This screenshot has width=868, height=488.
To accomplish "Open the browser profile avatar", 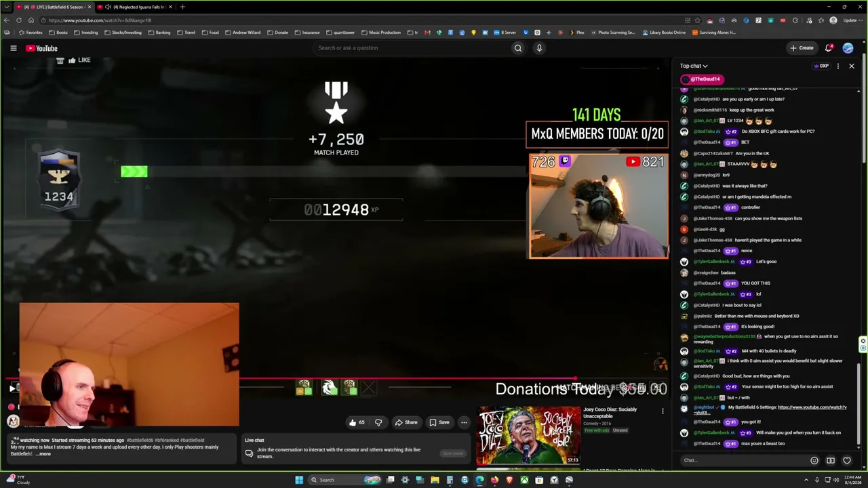I will [833, 20].
